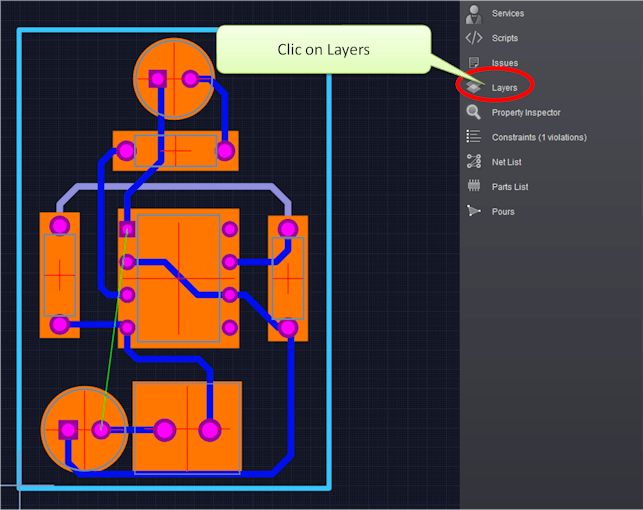
Task: Click the Property Inspector magnifier icon
Action: pos(474,112)
